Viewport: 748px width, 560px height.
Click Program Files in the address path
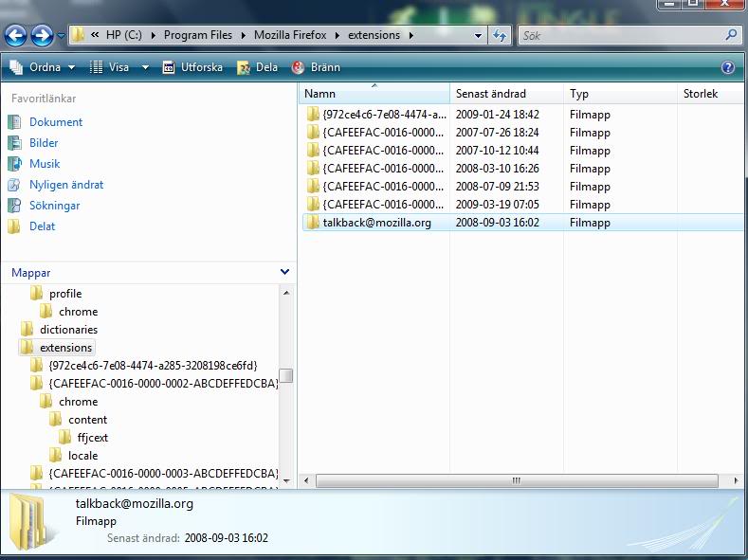198,35
